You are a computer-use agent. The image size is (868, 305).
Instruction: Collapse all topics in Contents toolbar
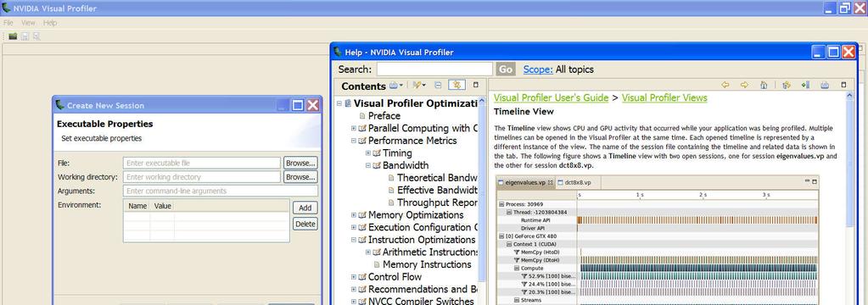[x=438, y=85]
